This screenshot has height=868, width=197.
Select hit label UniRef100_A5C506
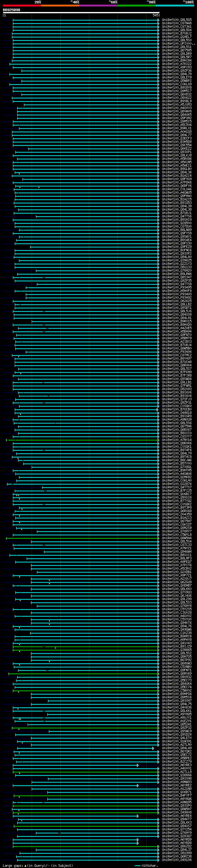pyautogui.click(x=177, y=125)
